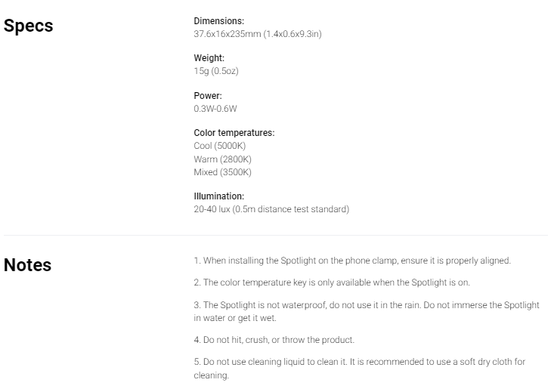This screenshot has width=554, height=392.
Task: Click note 1 about phone clamp alignment
Action: coord(352,261)
